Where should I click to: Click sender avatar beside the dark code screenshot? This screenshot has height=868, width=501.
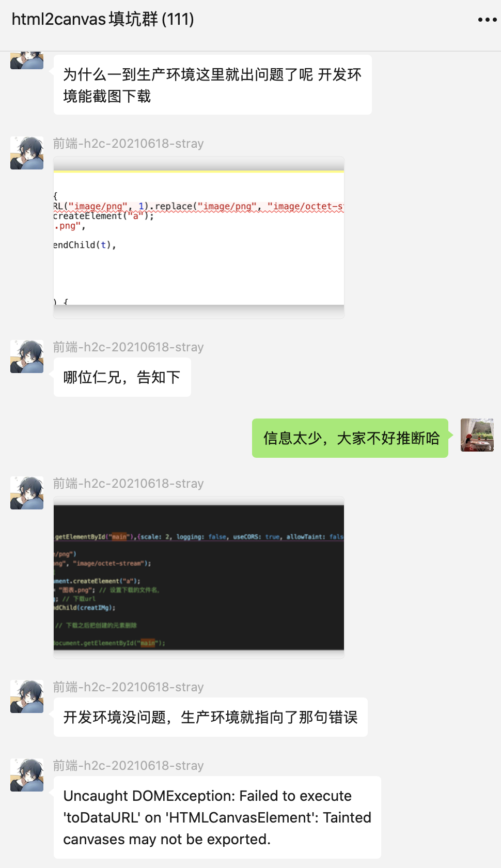tap(27, 493)
